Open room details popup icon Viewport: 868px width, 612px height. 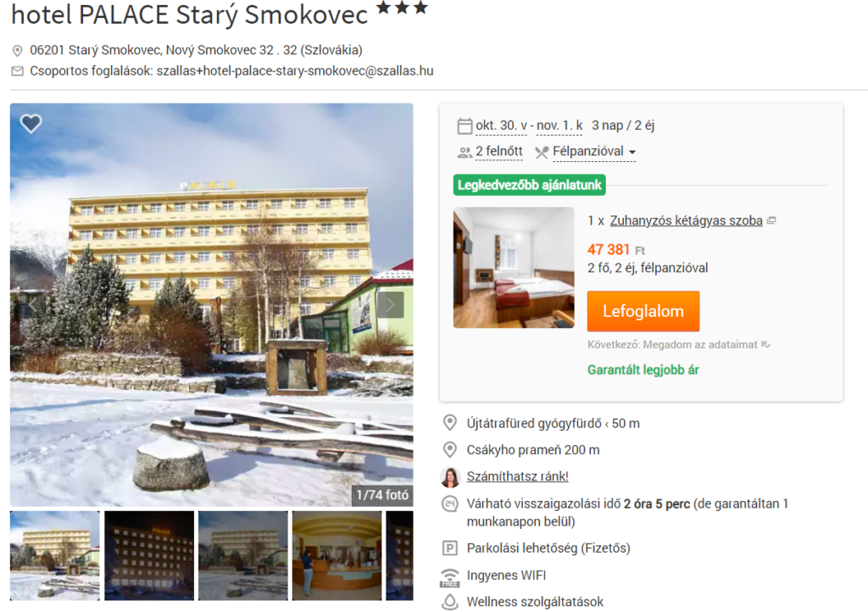pyautogui.click(x=771, y=220)
